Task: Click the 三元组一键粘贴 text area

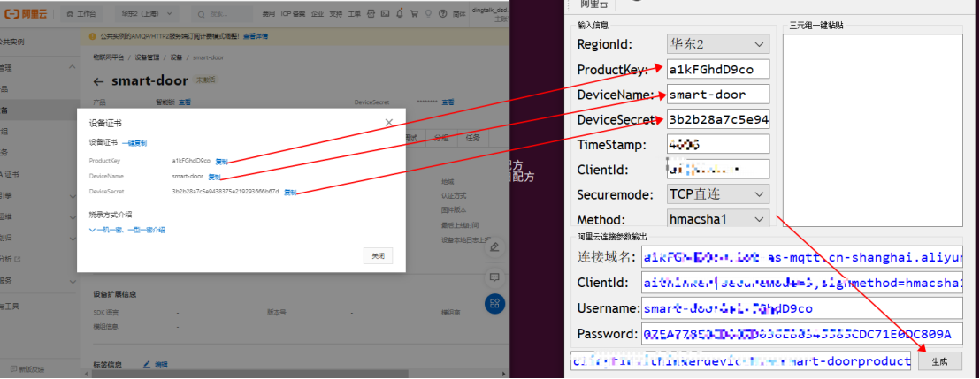Action: click(872, 129)
